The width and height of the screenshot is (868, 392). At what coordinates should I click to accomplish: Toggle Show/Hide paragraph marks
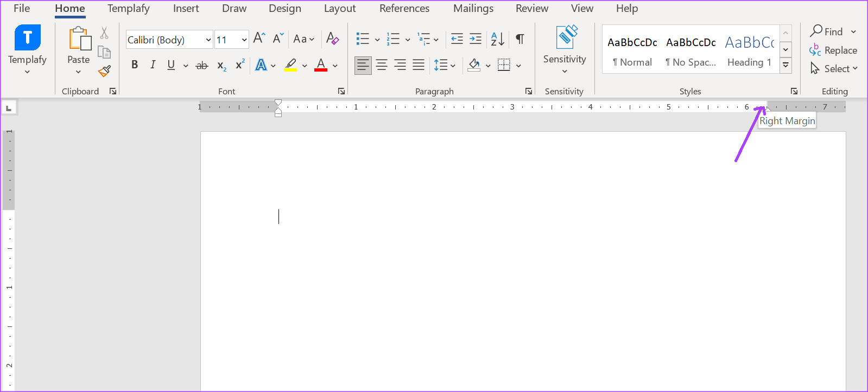tap(519, 38)
